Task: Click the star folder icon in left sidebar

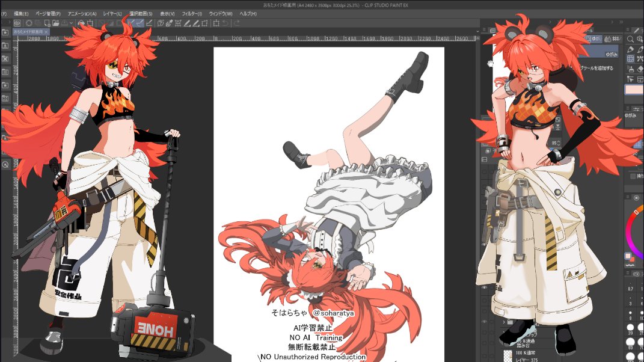Action: tap(5, 32)
